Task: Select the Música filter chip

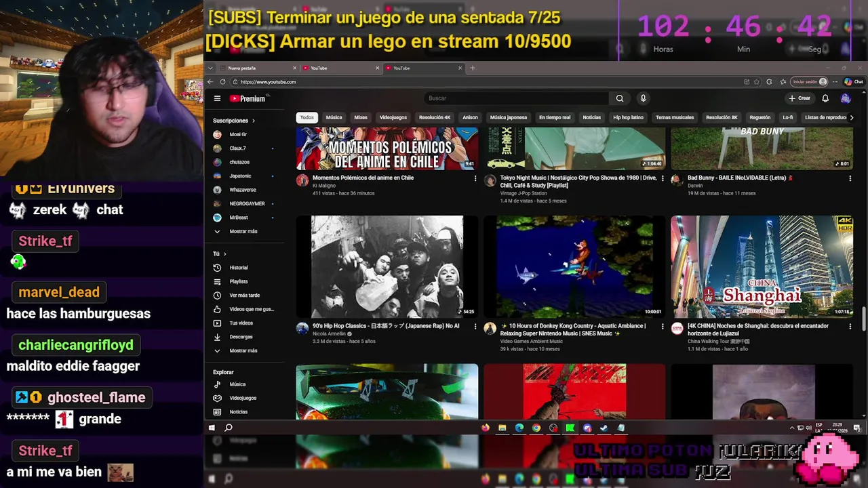Action: 334,117
